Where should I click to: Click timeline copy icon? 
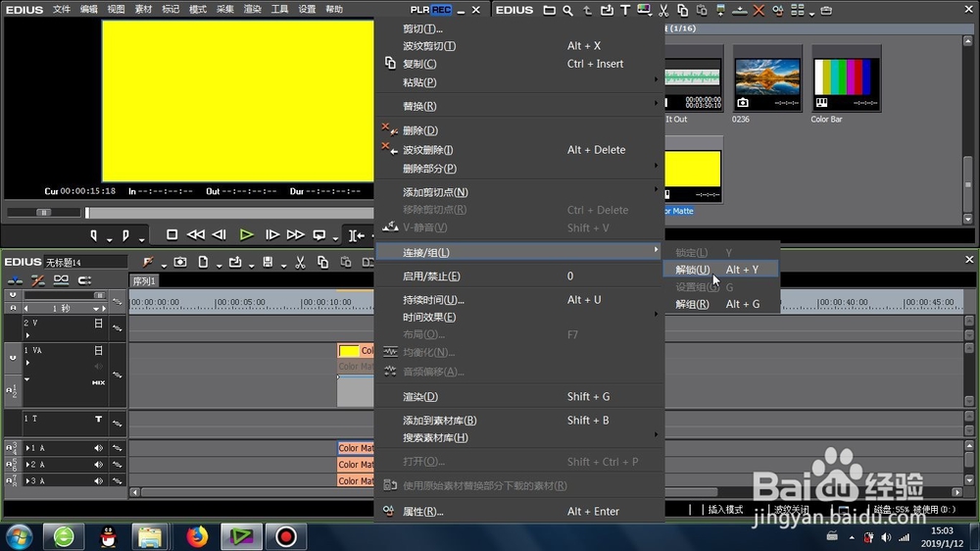tap(322, 263)
